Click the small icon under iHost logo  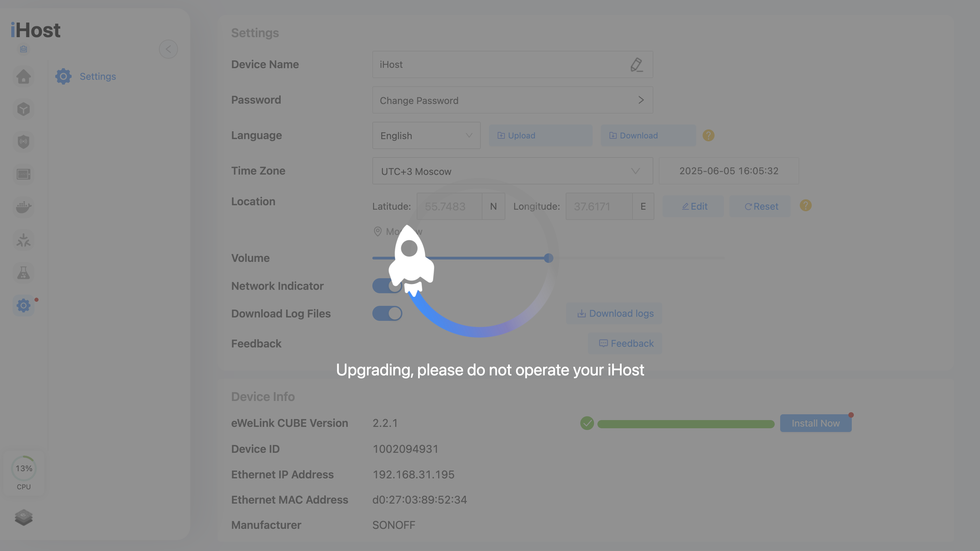(x=24, y=49)
